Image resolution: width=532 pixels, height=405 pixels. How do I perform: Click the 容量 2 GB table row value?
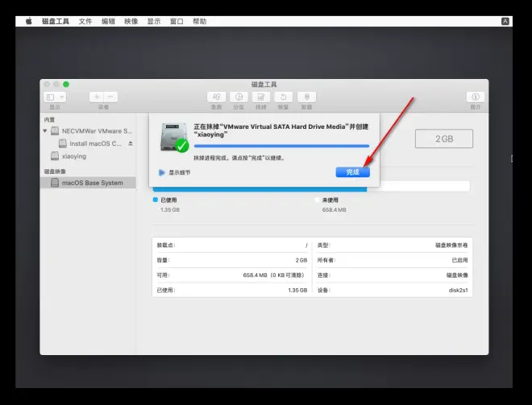point(301,260)
